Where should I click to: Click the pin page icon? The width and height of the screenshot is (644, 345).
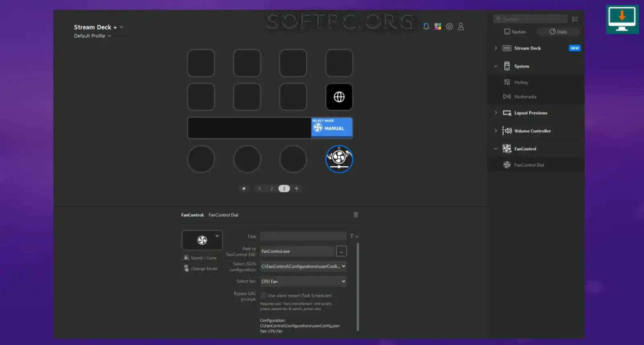pyautogui.click(x=244, y=189)
